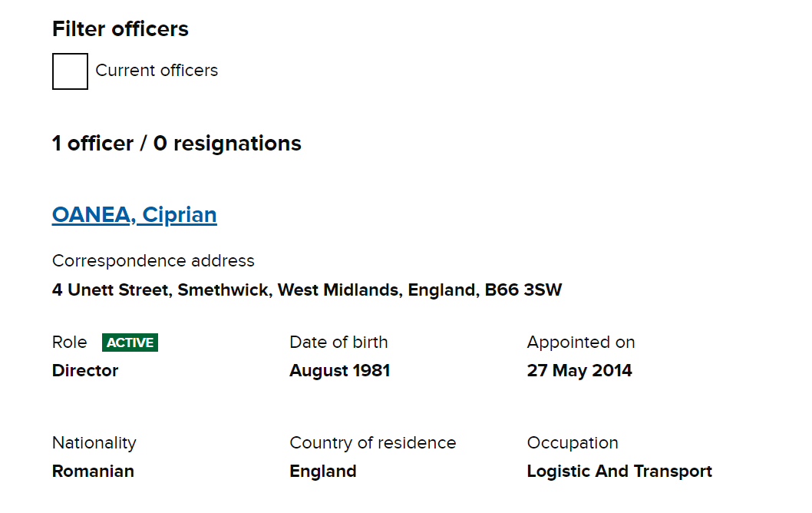Click the Correspondence address label
The image size is (812, 513).
[153, 261]
